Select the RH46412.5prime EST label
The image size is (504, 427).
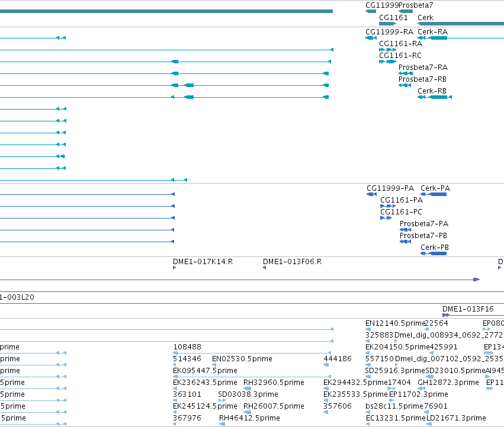pos(249,418)
